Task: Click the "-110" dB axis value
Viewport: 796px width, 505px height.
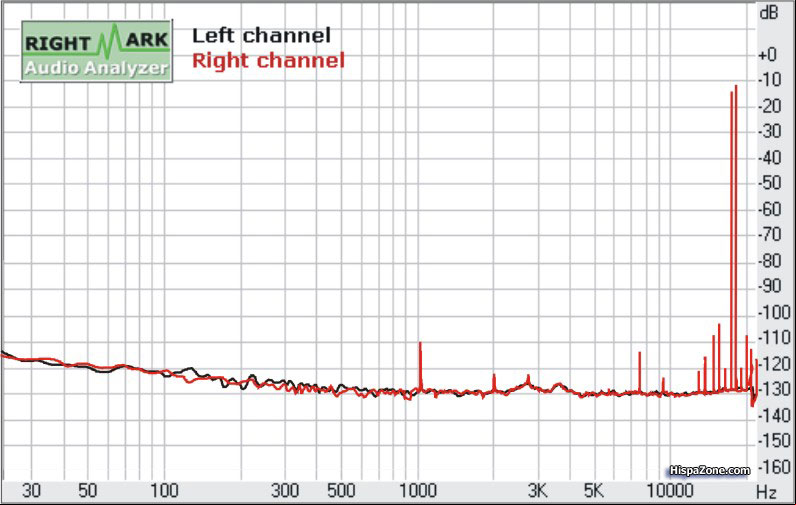Action: (774, 338)
